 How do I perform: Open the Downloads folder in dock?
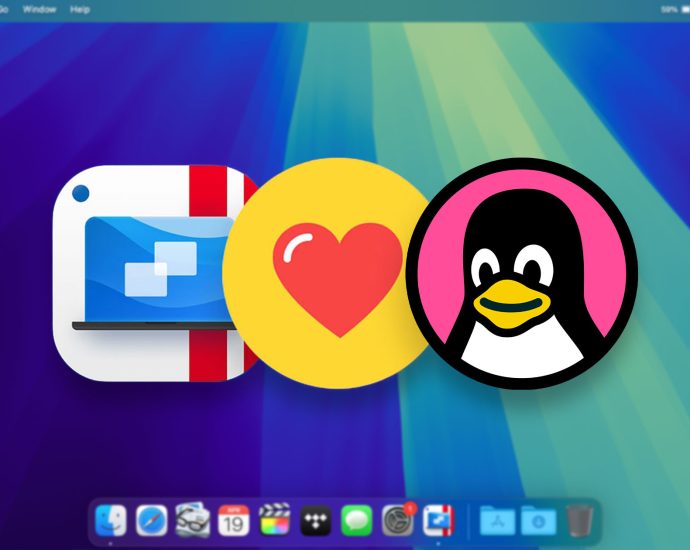pos(538,520)
